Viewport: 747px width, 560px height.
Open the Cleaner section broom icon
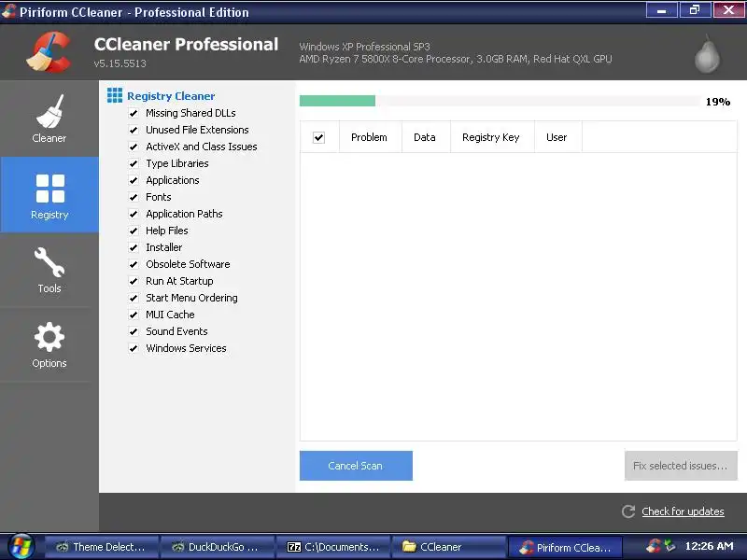[x=49, y=111]
